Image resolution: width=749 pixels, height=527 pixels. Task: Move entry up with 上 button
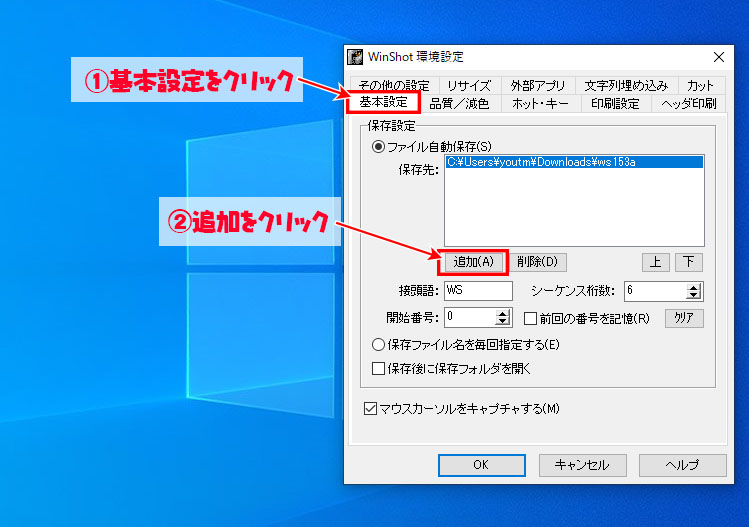(x=655, y=262)
